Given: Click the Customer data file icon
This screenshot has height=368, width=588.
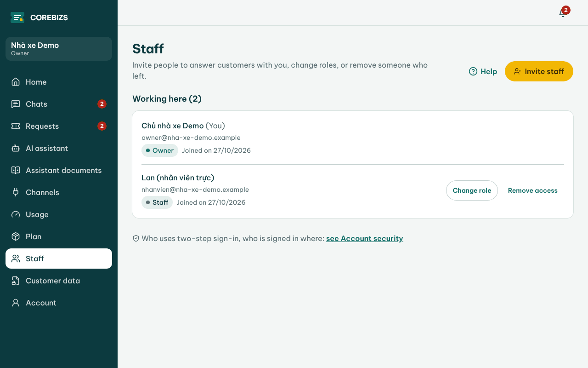Looking at the screenshot, I should [16, 281].
